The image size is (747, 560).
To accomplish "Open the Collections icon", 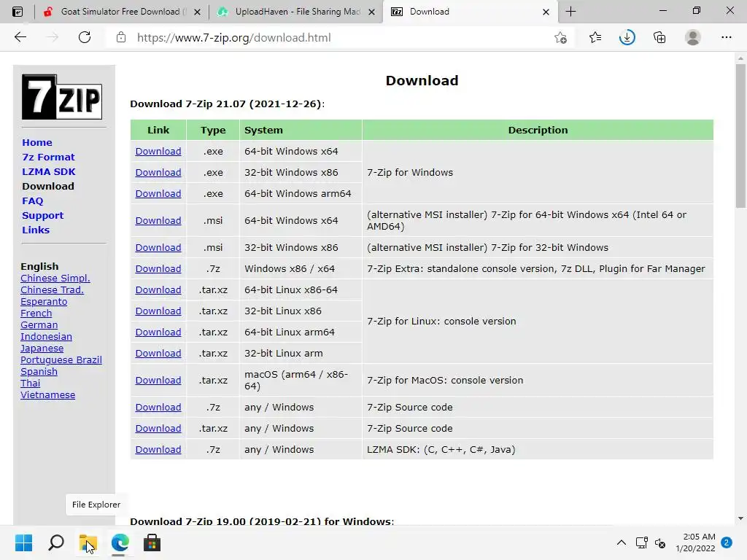I will tap(659, 37).
